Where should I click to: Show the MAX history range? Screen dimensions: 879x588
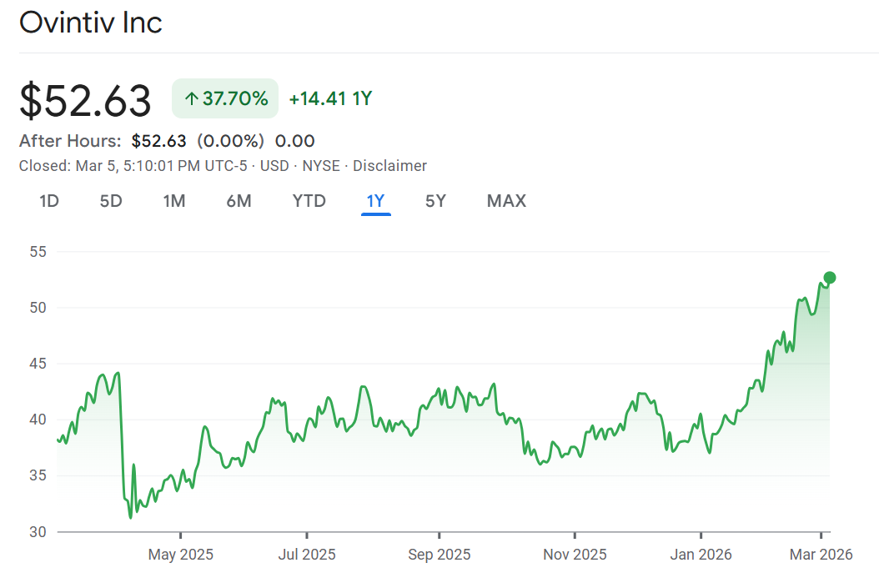(506, 201)
